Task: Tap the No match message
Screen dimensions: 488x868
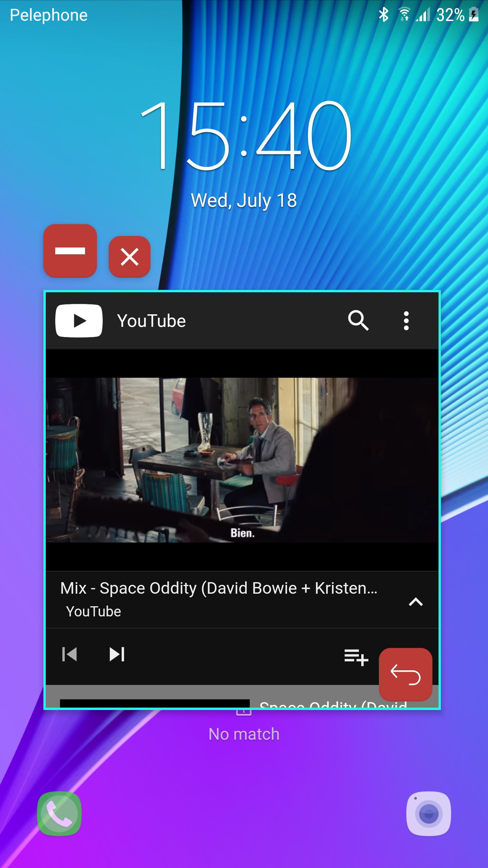Action: [x=244, y=734]
